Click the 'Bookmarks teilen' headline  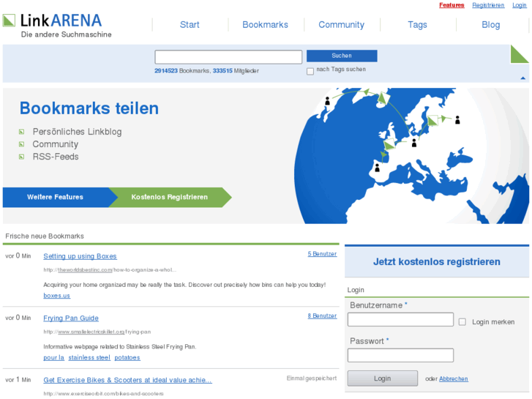[89, 108]
